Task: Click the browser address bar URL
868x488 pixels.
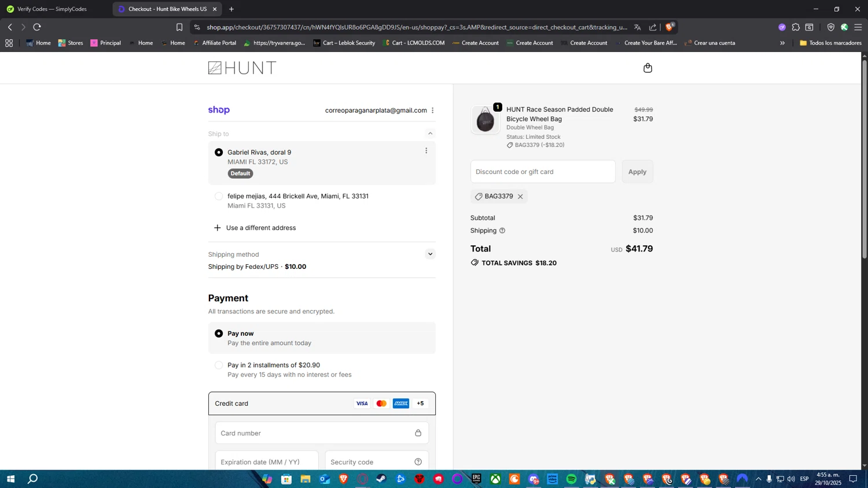Action: click(x=417, y=27)
